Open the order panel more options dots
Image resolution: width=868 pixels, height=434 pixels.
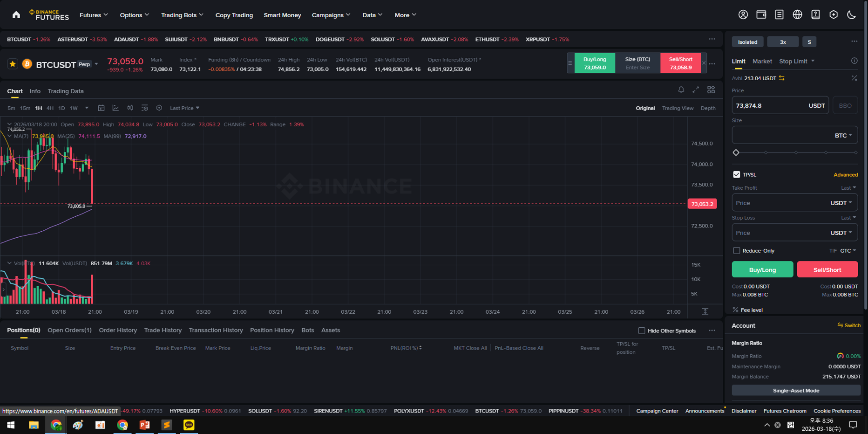tap(854, 41)
